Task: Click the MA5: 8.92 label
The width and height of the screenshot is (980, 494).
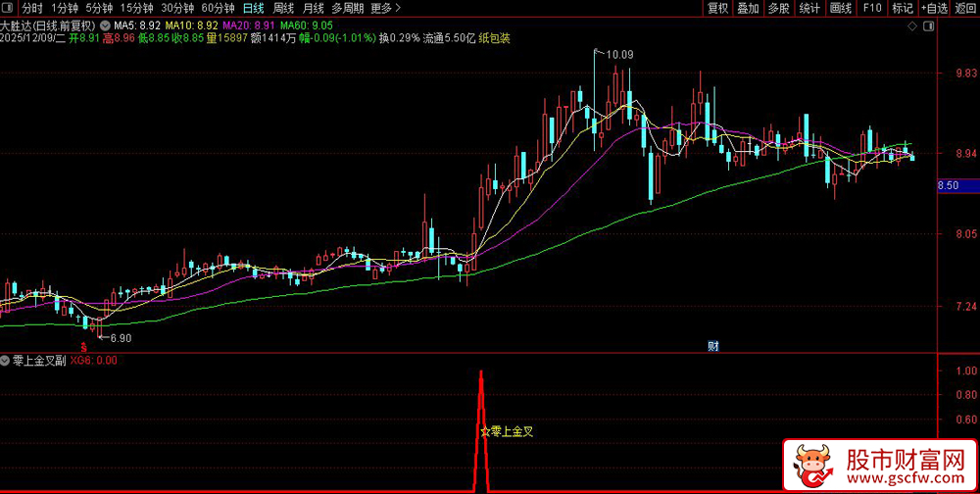Action: click(136, 25)
